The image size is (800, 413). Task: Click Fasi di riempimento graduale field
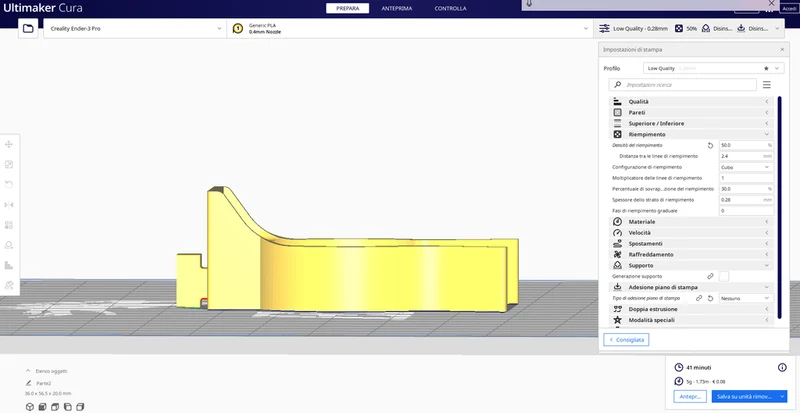coord(746,211)
